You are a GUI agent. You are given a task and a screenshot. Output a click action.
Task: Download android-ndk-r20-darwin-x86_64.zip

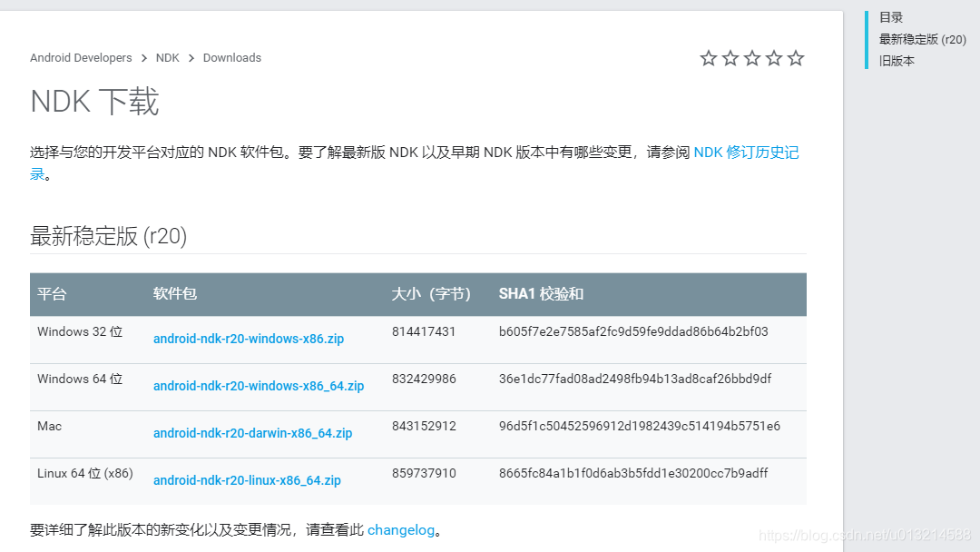click(x=252, y=433)
